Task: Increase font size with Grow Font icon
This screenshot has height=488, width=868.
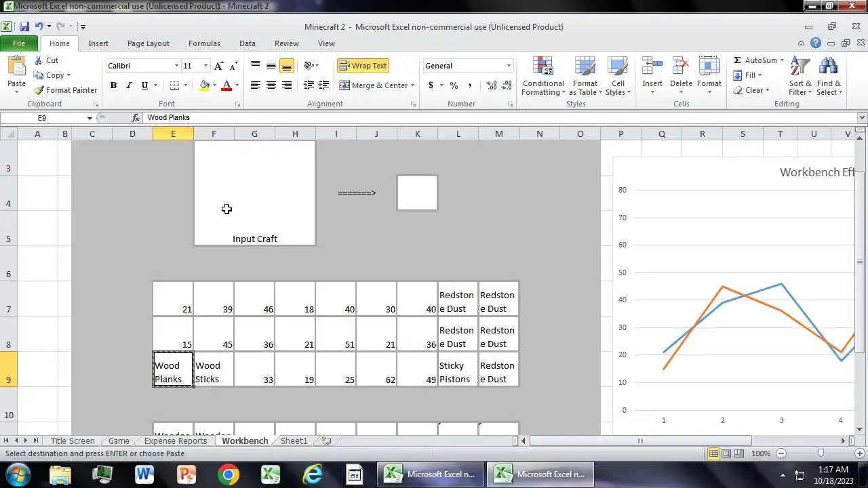Action: [218, 66]
